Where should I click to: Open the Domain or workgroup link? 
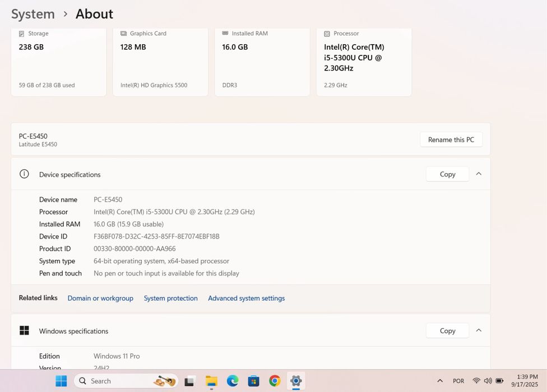pyautogui.click(x=100, y=298)
